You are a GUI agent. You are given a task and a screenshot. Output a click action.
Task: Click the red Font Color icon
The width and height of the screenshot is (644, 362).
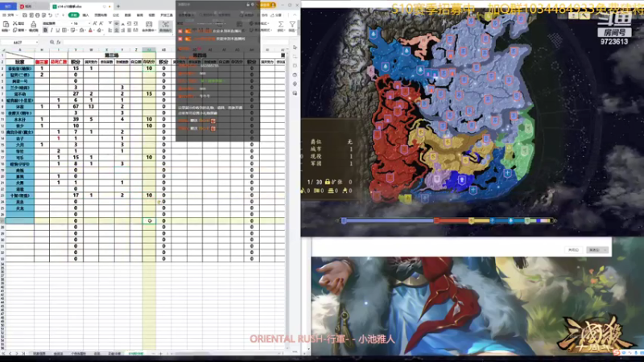pos(90,31)
